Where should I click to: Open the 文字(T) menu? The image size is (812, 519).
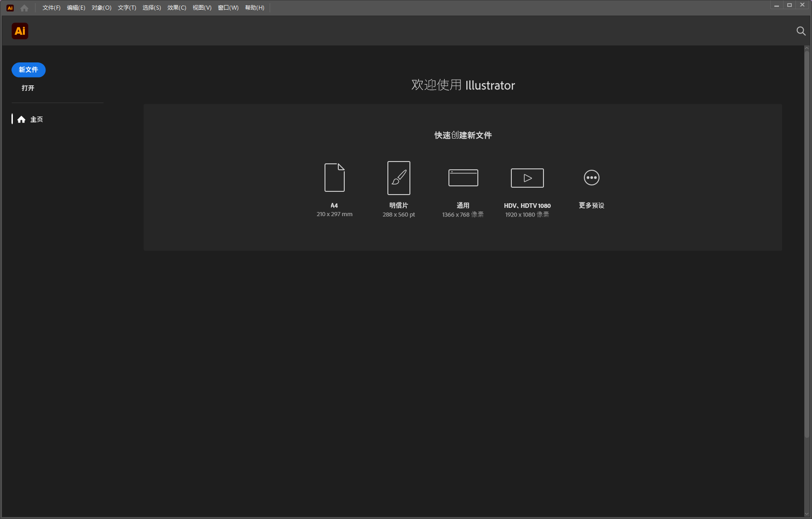click(x=127, y=8)
